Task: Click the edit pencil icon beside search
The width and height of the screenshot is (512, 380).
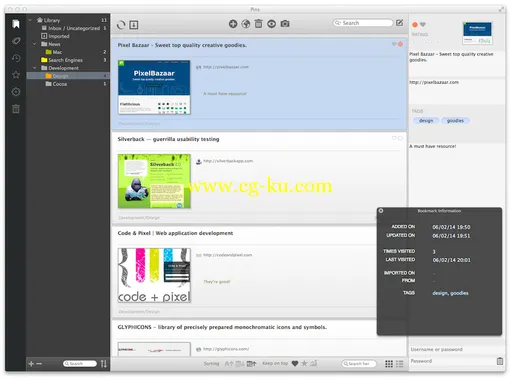Action: pos(399,23)
